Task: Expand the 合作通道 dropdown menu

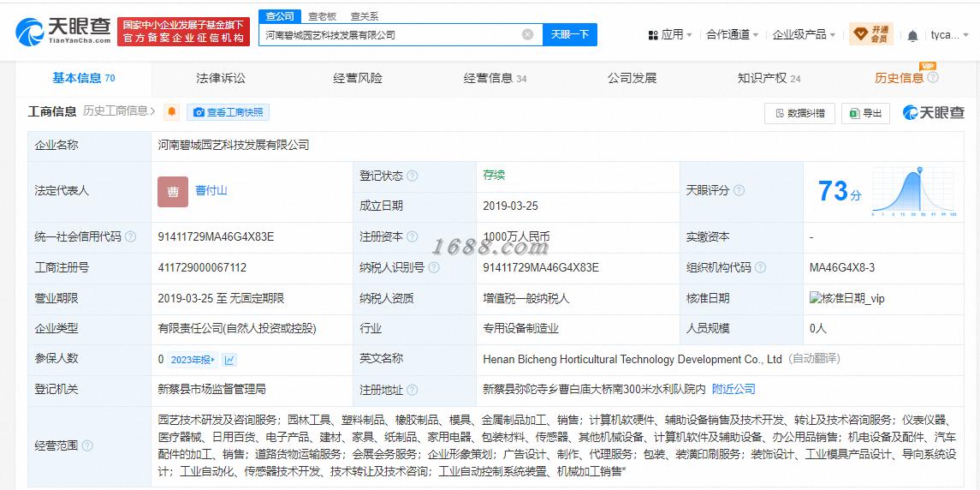Action: (x=732, y=35)
